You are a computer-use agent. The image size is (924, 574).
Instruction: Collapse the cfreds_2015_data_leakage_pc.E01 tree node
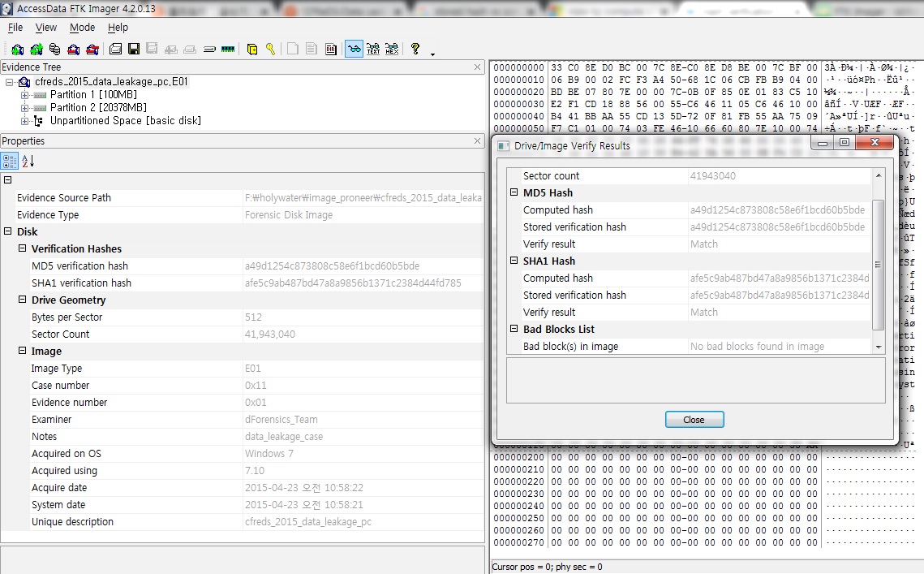10,82
